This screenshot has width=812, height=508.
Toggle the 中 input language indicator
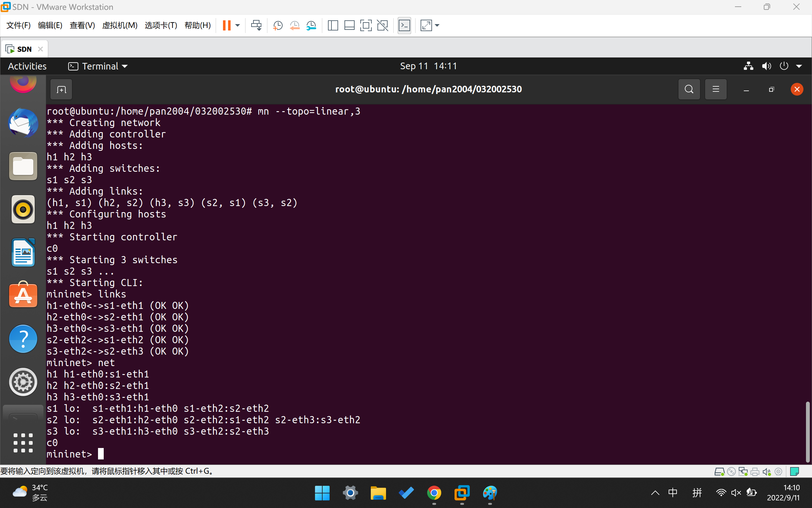673,493
